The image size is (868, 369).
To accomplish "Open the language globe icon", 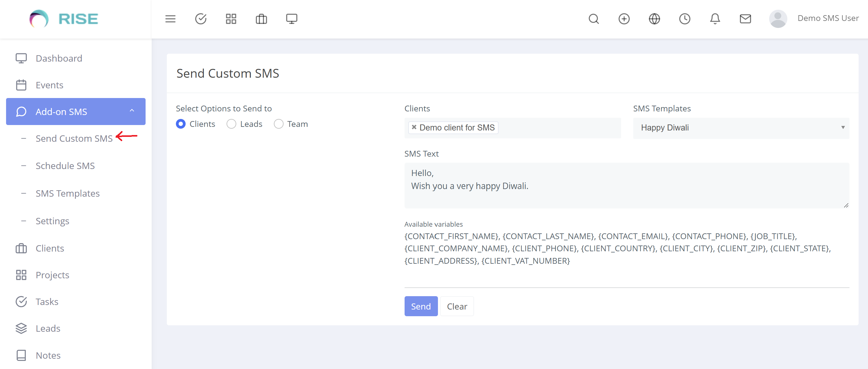I will [x=654, y=19].
